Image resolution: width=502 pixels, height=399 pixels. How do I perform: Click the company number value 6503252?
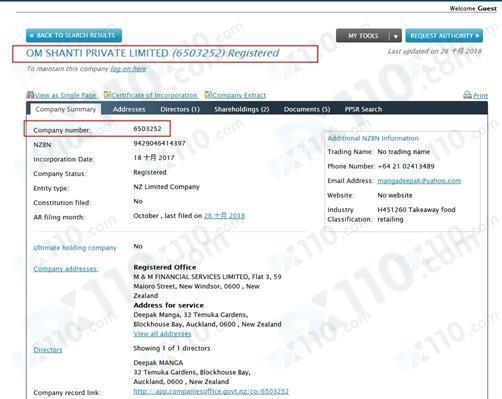147,129
